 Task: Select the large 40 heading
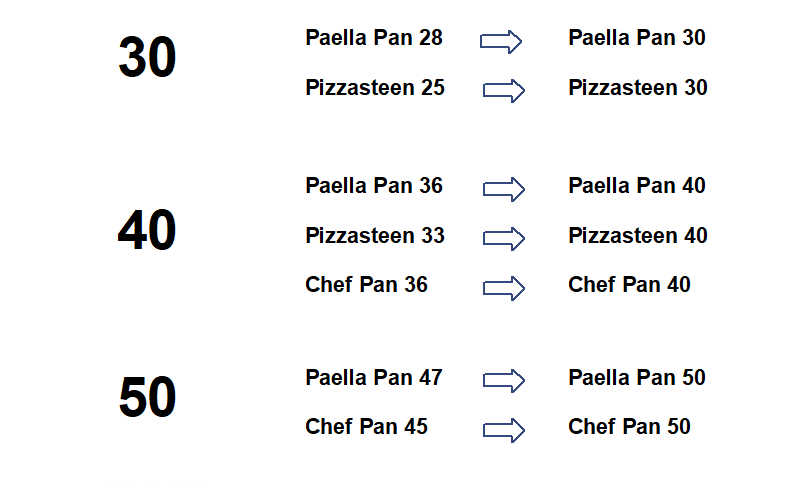coord(147,230)
